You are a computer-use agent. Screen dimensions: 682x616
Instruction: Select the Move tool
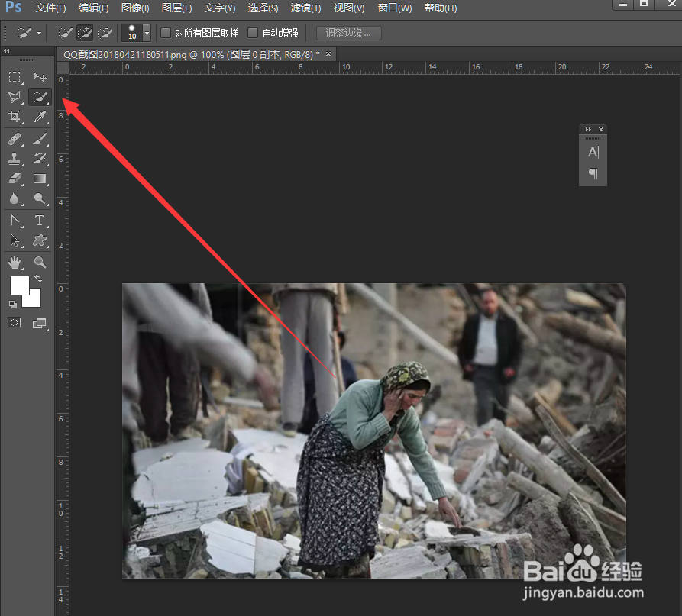(x=40, y=76)
